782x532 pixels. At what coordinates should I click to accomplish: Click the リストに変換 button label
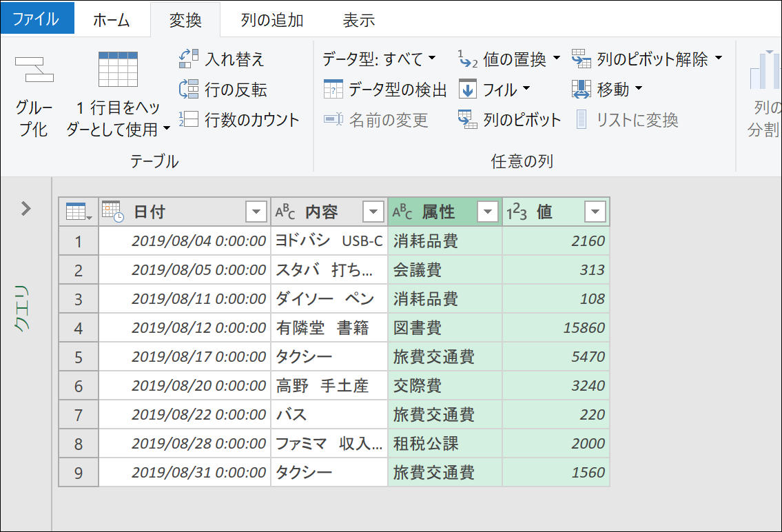[638, 120]
